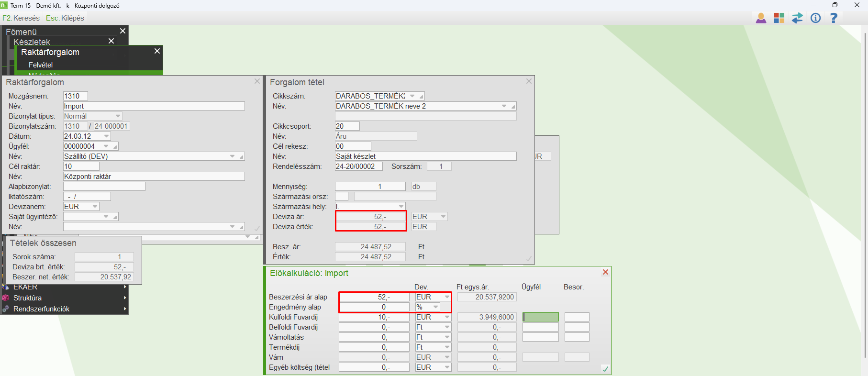Screen dimensions: 868x376
Task: Close the Előkalkuláció: Import panel
Action: coord(605,272)
